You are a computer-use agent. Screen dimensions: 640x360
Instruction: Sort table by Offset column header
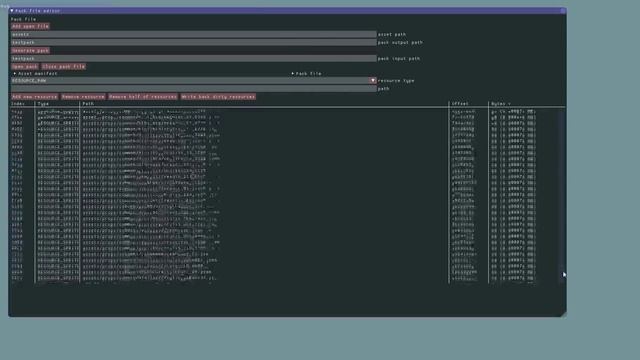tap(460, 104)
